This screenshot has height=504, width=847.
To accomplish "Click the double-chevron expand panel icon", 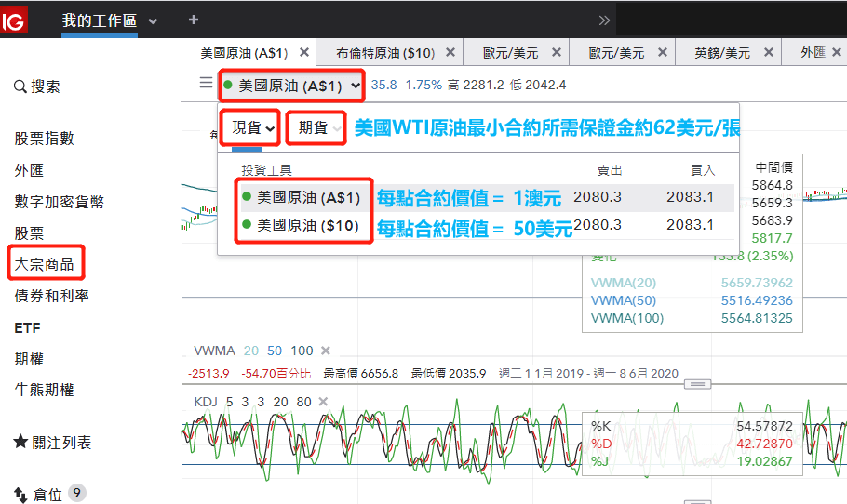I will [x=604, y=20].
